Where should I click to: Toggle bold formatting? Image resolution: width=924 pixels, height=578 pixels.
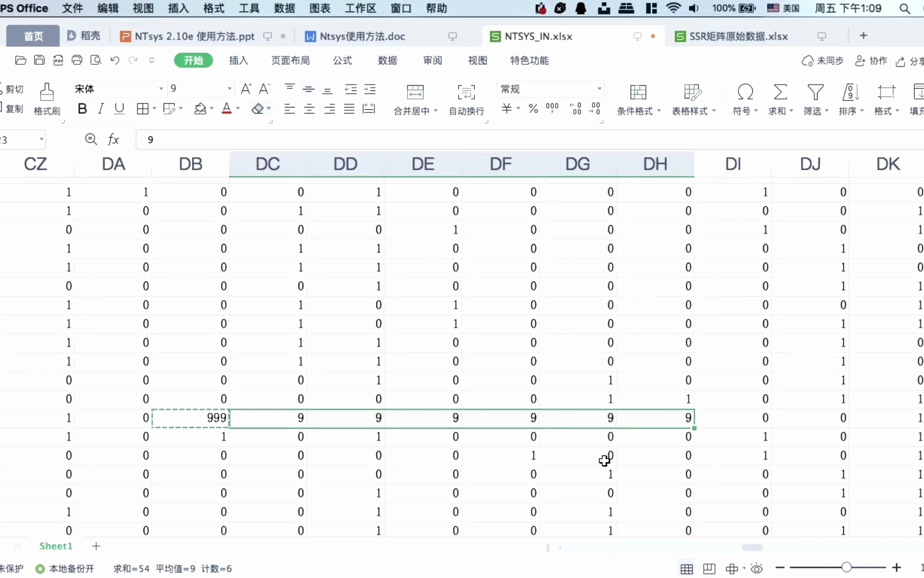pyautogui.click(x=82, y=109)
